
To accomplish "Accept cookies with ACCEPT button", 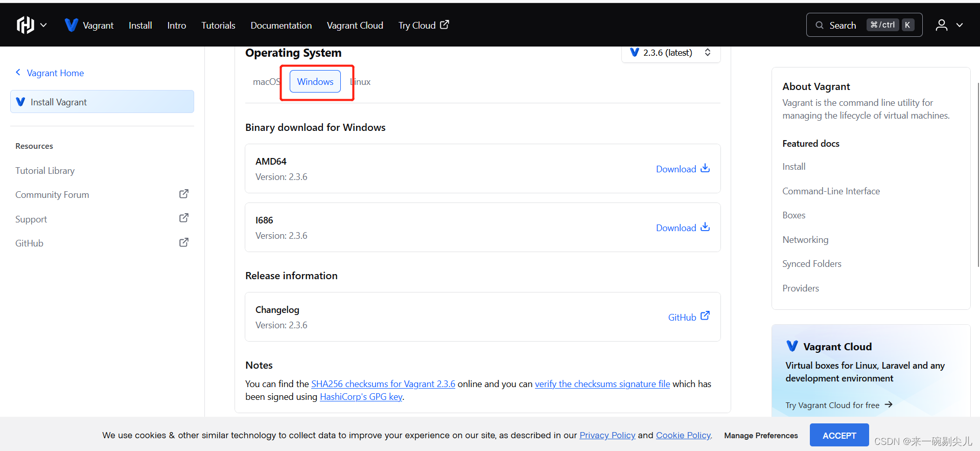I will coord(839,435).
